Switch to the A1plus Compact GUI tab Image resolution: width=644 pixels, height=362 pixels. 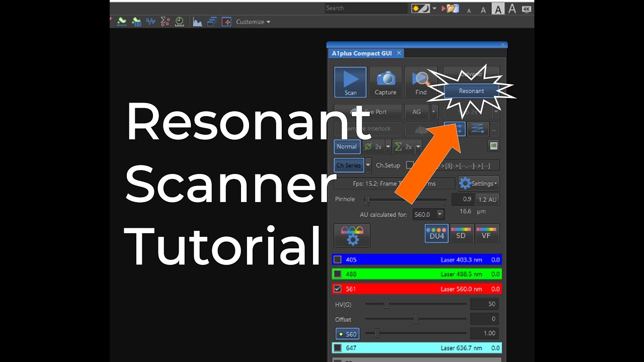pos(362,53)
